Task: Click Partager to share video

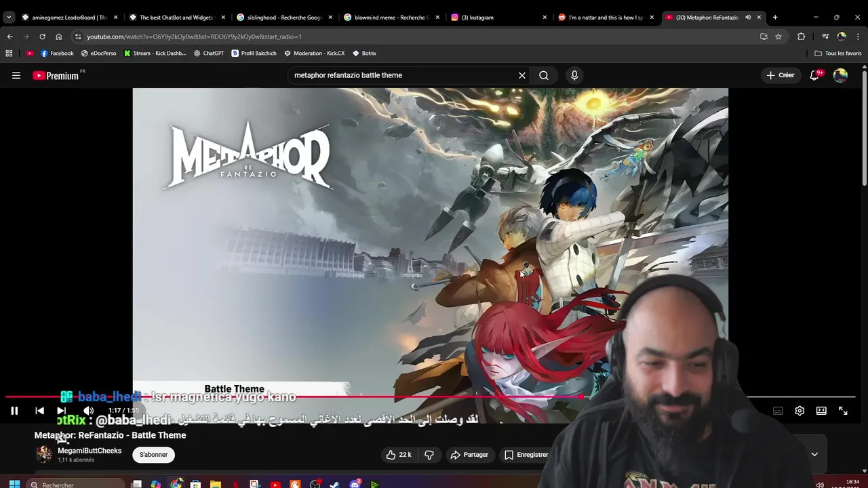Action: (x=469, y=455)
